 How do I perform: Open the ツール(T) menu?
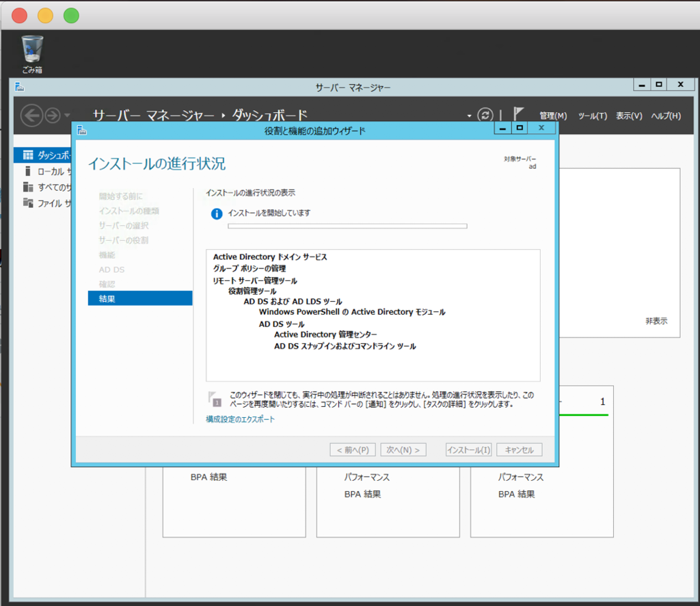593,116
